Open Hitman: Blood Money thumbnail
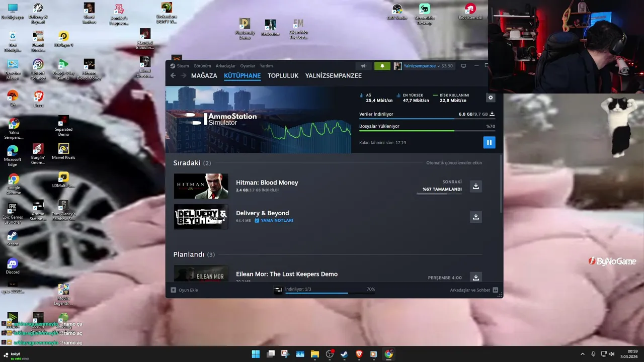 [x=201, y=187]
